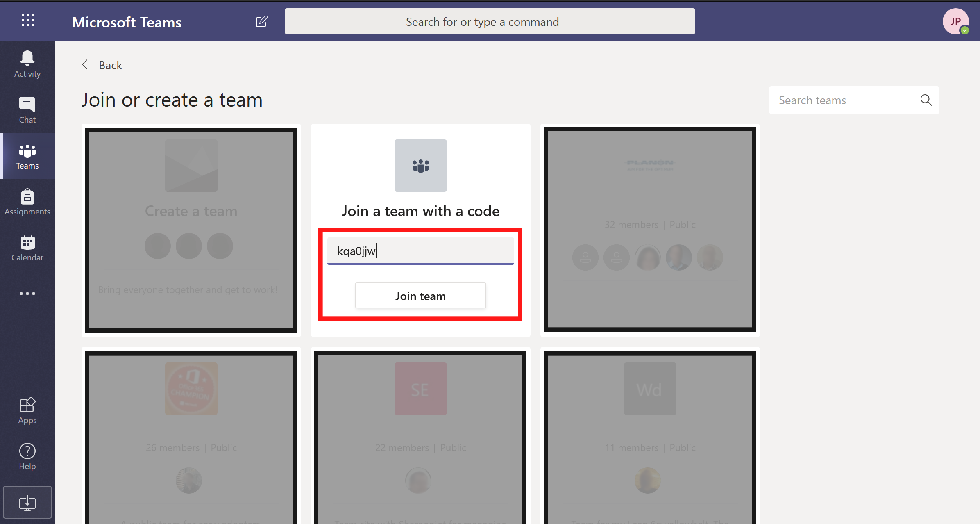
Task: Open the 32 members public team card
Action: [650, 230]
